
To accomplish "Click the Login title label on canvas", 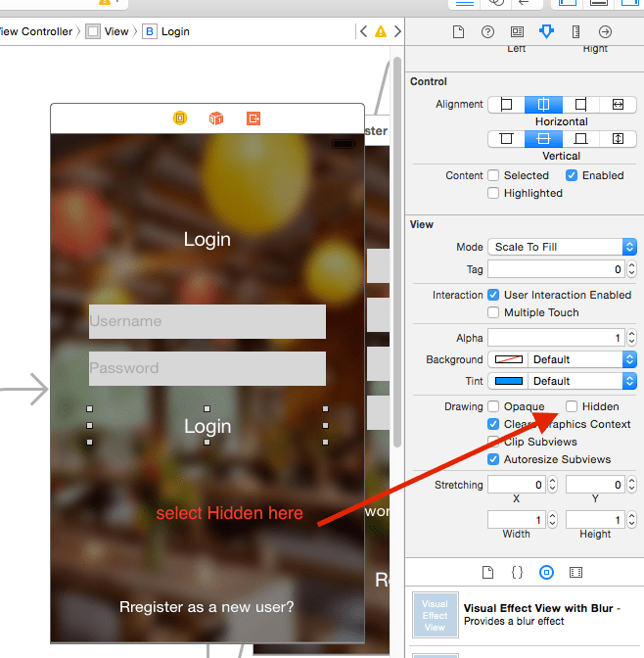I will pyautogui.click(x=207, y=240).
